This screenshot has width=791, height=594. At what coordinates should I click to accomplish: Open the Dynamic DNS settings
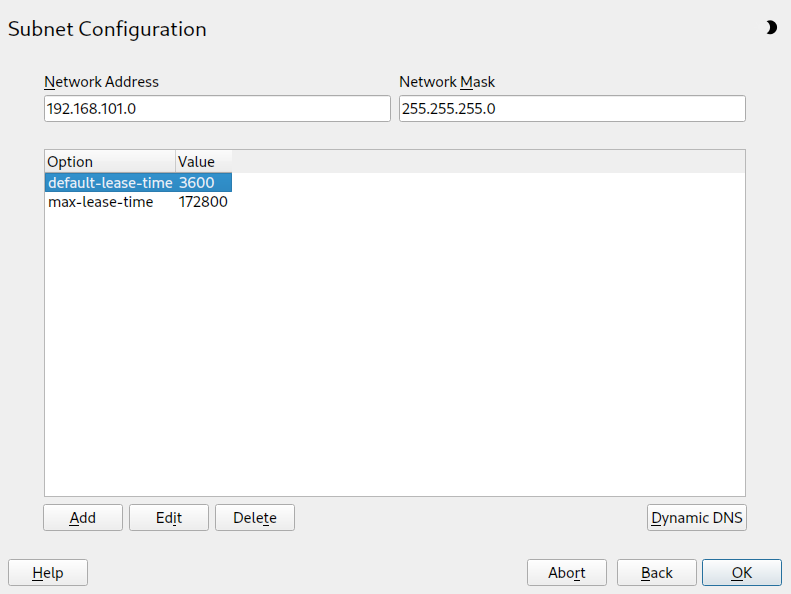click(697, 517)
